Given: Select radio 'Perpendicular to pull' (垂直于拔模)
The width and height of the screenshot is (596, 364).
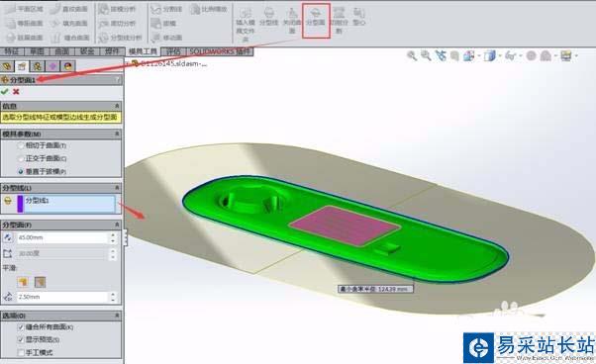Looking at the screenshot, I should (x=21, y=171).
